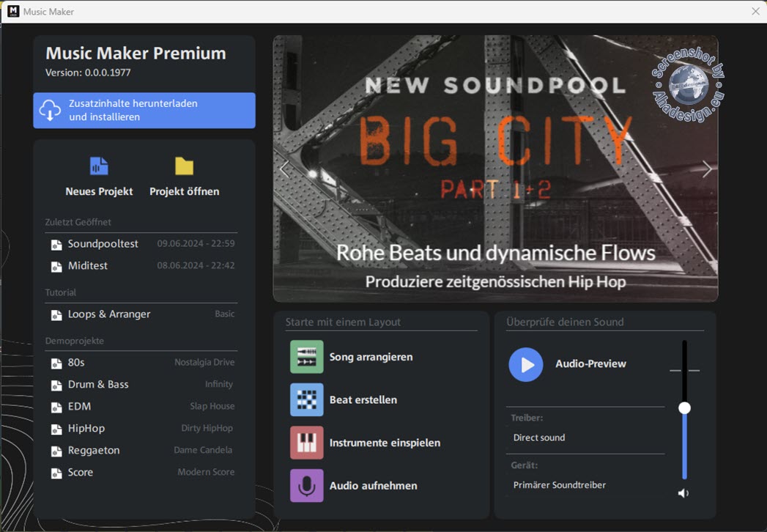Close the Music Maker window
Viewport: 767px width, 532px height.
pyautogui.click(x=755, y=11)
